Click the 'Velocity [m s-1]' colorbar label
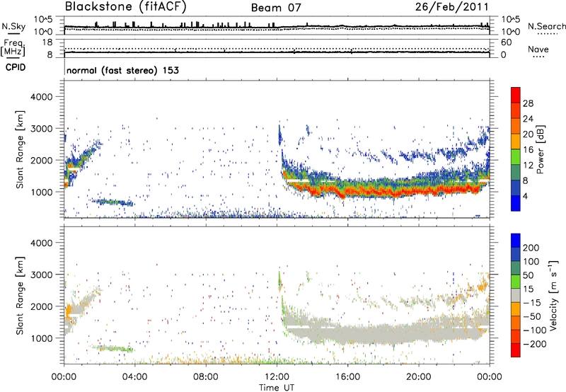This screenshot has height=392, width=566. pos(553,295)
